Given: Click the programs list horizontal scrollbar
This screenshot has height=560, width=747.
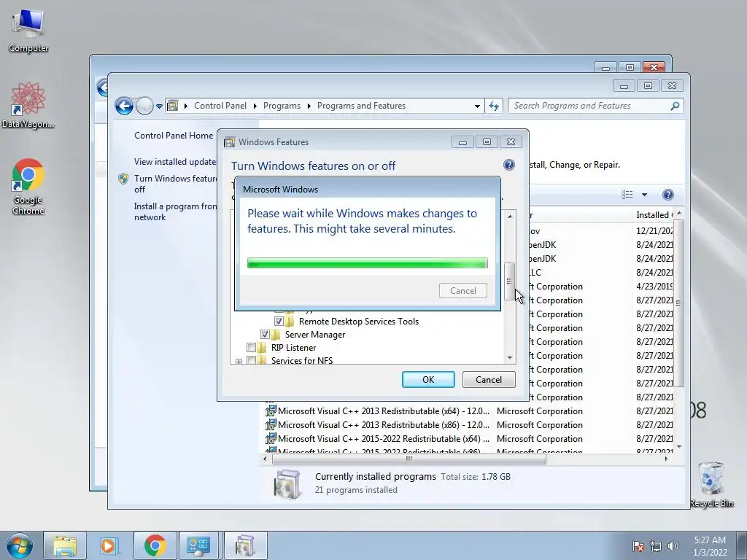Looking at the screenshot, I should point(409,459).
